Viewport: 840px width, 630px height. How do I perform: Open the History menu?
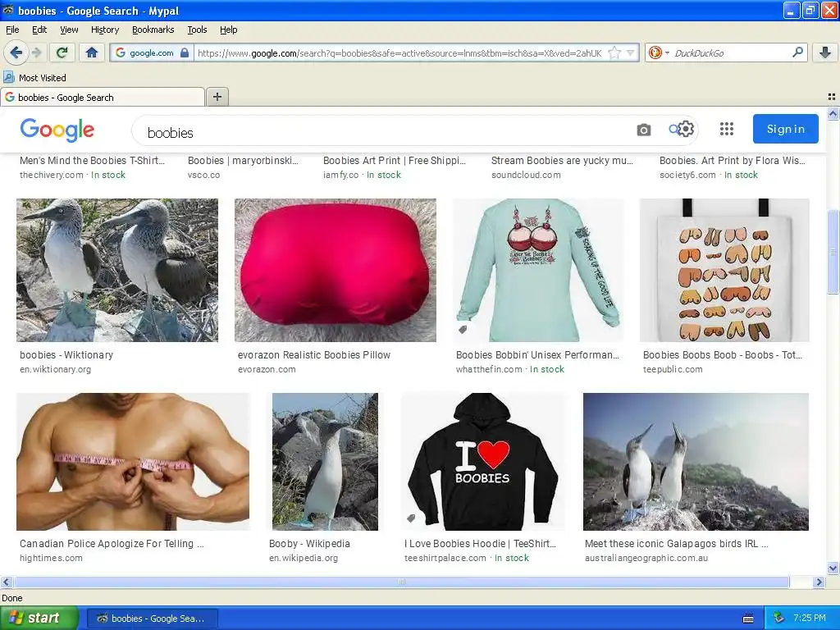[x=105, y=30]
